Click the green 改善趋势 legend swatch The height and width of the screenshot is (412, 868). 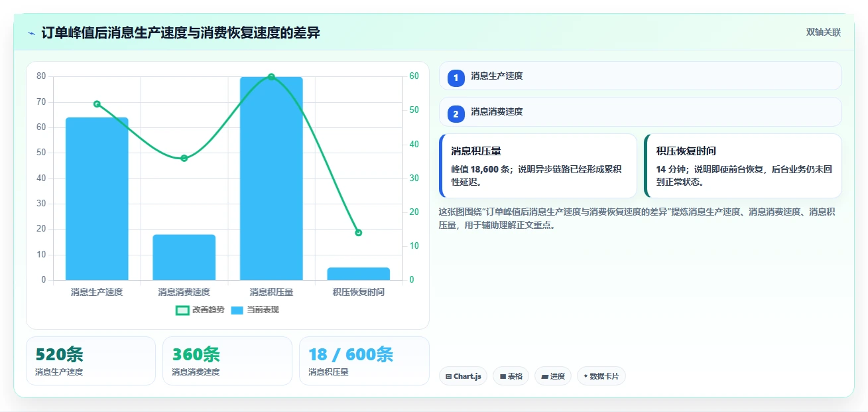[182, 310]
